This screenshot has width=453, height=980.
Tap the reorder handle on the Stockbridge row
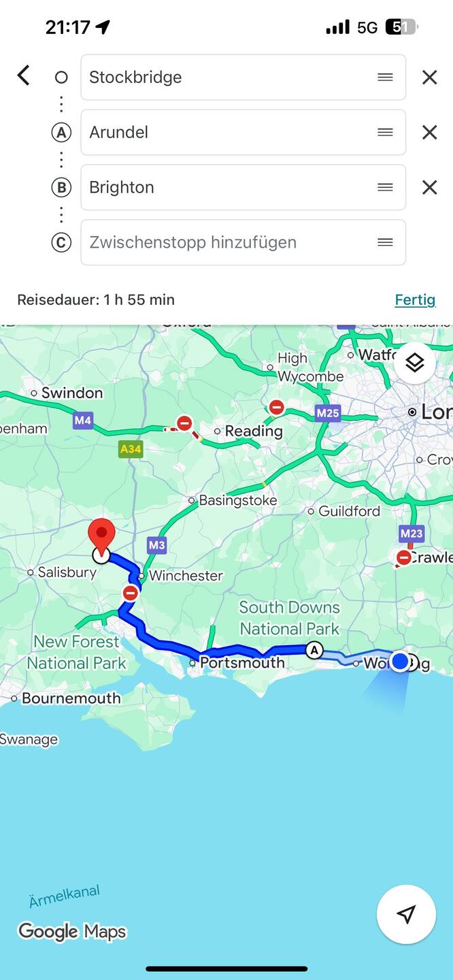(385, 77)
